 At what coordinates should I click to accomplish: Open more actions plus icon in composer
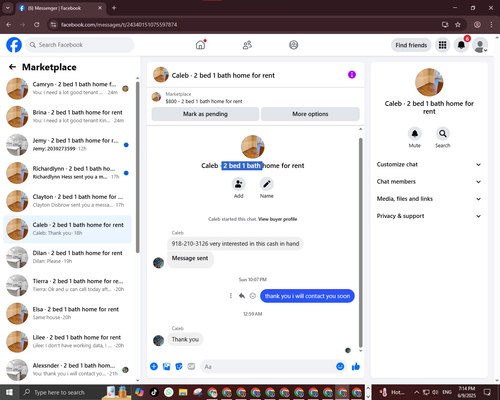click(x=154, y=367)
